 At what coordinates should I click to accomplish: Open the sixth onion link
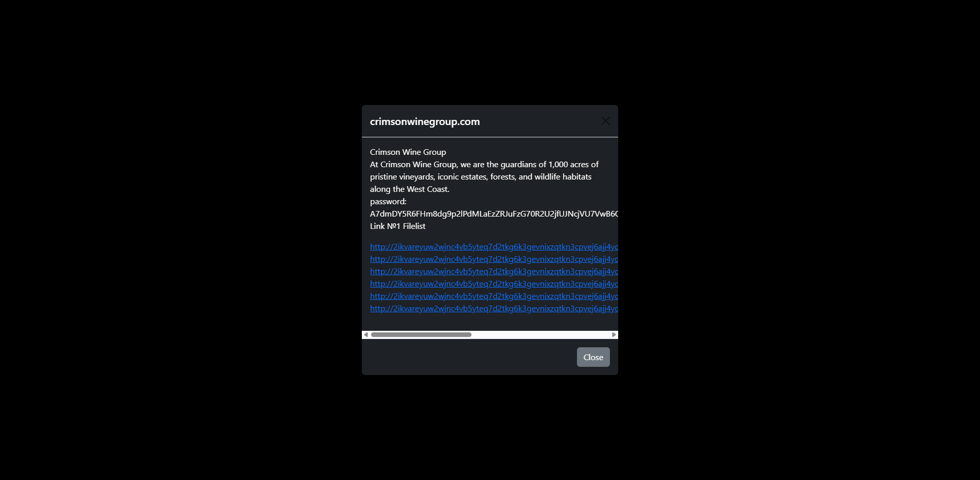[x=494, y=309]
